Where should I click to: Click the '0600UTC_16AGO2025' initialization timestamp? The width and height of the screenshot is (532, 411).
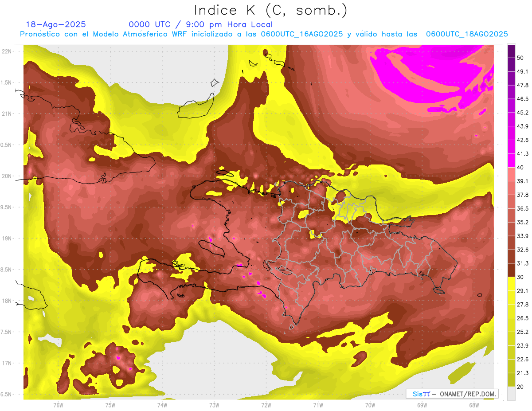tap(301, 34)
